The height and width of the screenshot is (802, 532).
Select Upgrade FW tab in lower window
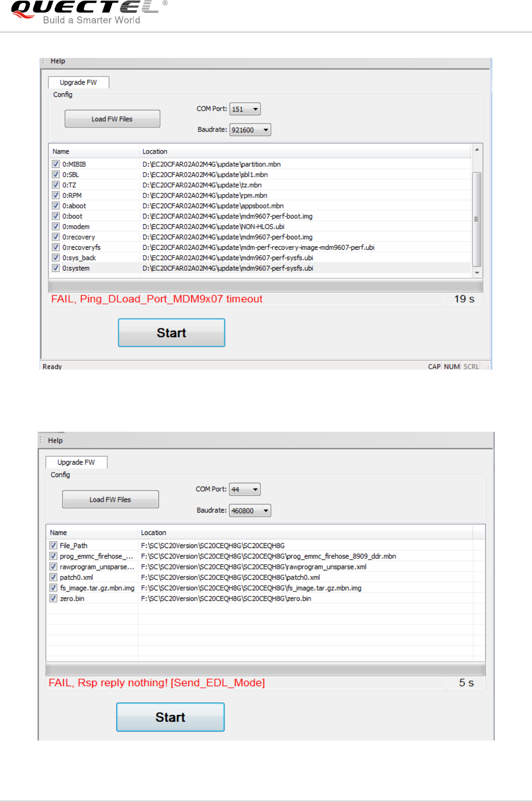click(x=76, y=463)
